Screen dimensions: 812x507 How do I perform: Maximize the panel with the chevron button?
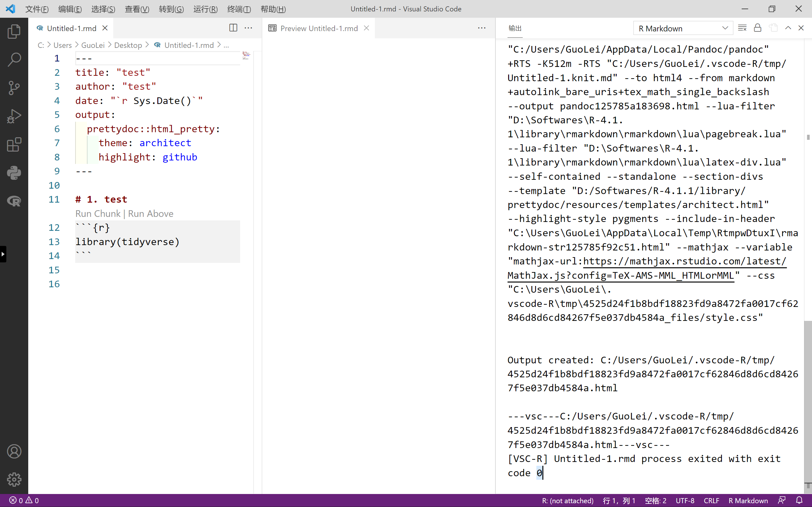pos(788,28)
